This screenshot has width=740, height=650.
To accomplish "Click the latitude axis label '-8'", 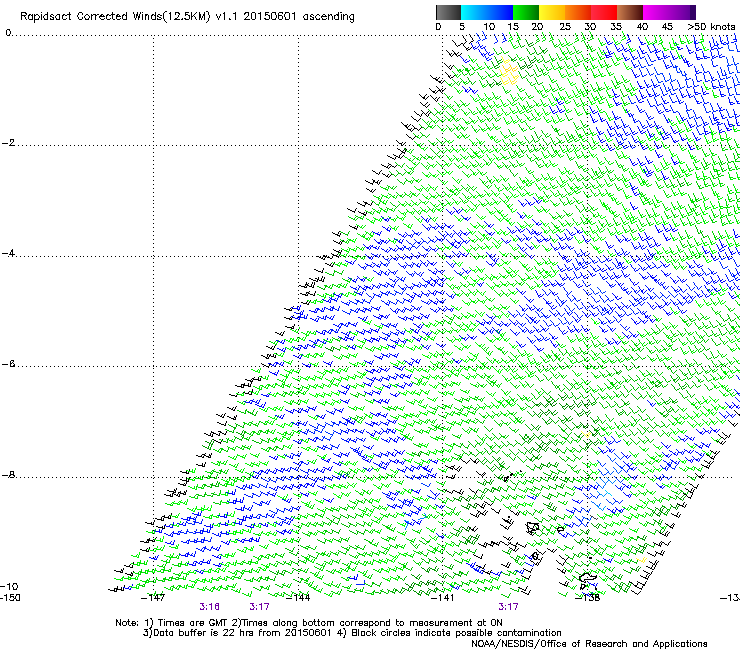I will tap(8, 475).
